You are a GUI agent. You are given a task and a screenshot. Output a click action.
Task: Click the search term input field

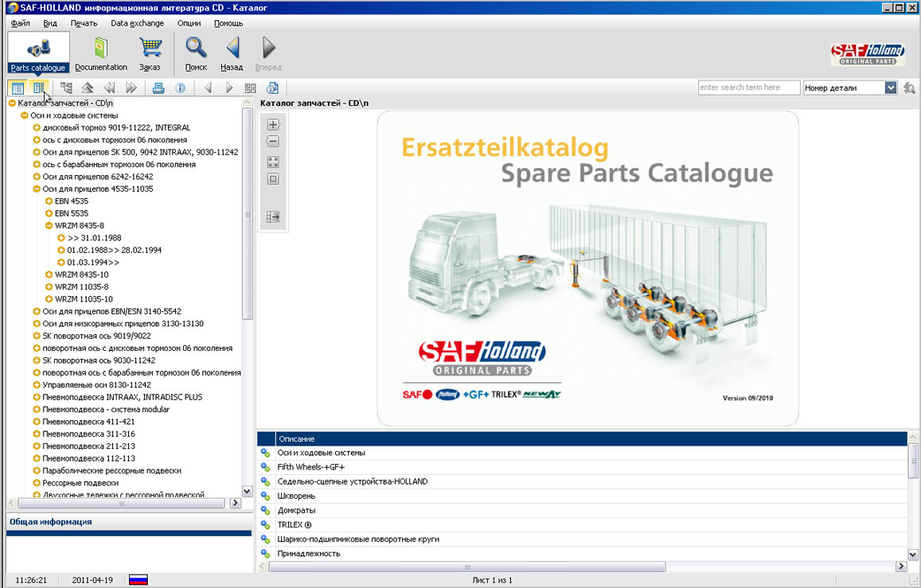point(748,88)
